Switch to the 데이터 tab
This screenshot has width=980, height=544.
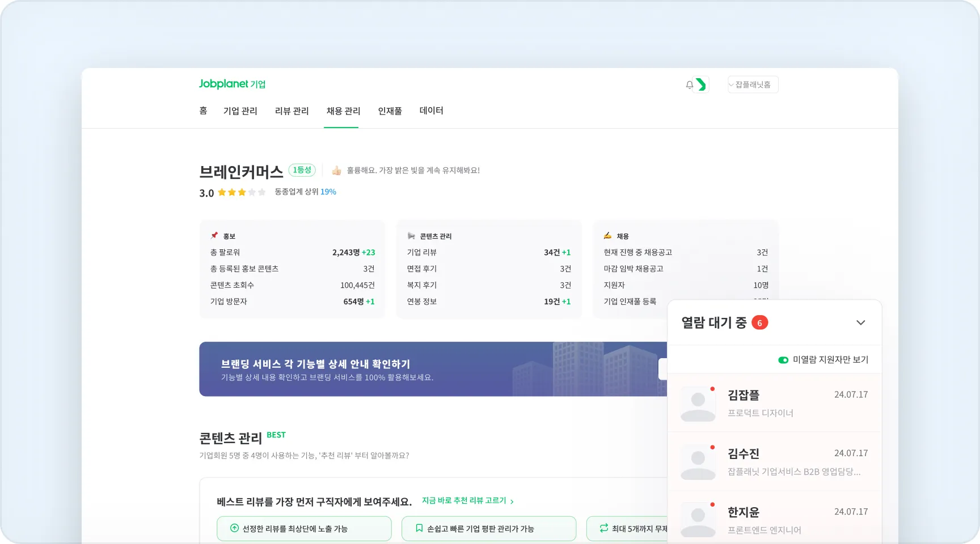tap(432, 111)
